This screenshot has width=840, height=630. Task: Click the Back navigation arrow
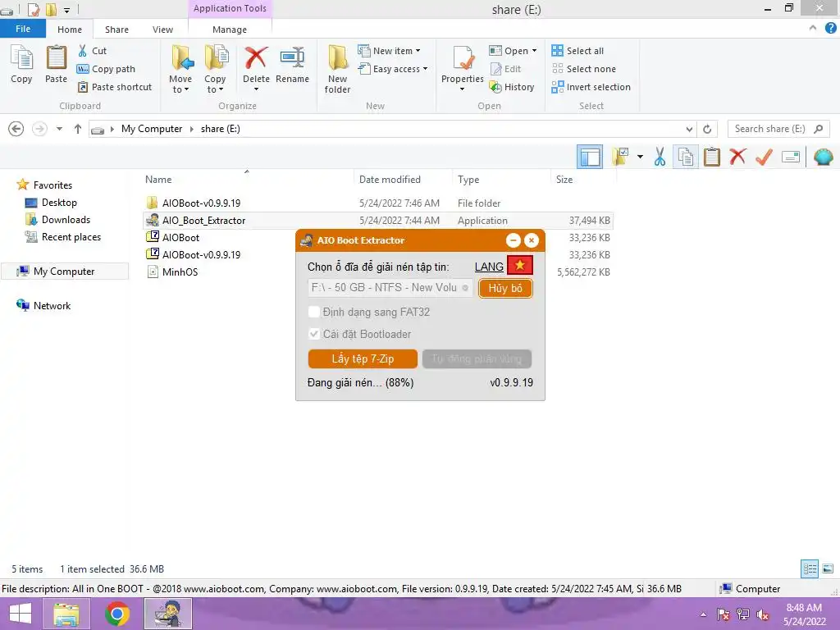tap(16, 129)
